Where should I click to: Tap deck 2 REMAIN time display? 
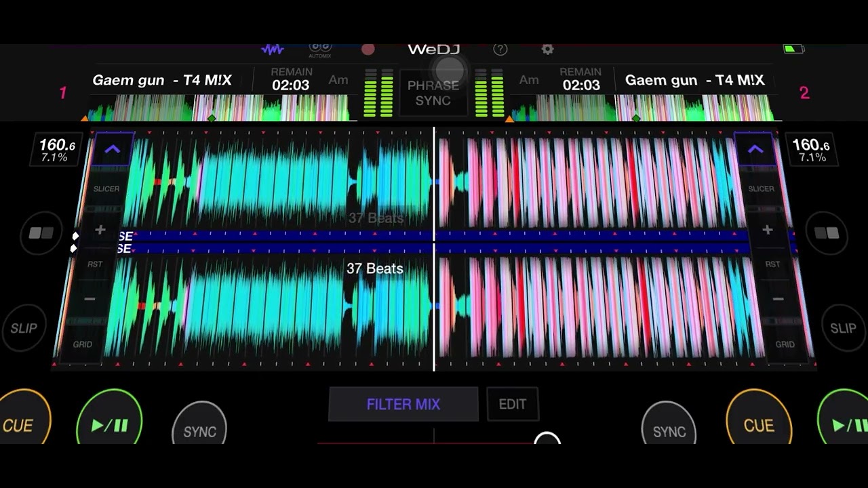click(580, 79)
